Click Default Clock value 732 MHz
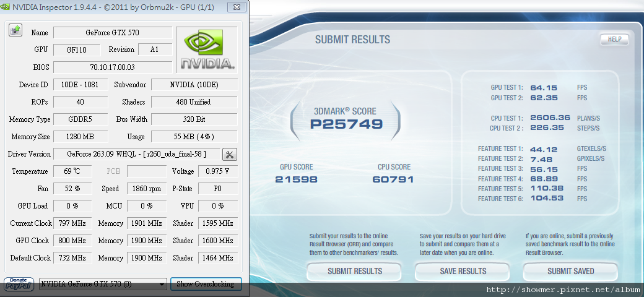The height and width of the screenshot is (297, 644). [72, 258]
